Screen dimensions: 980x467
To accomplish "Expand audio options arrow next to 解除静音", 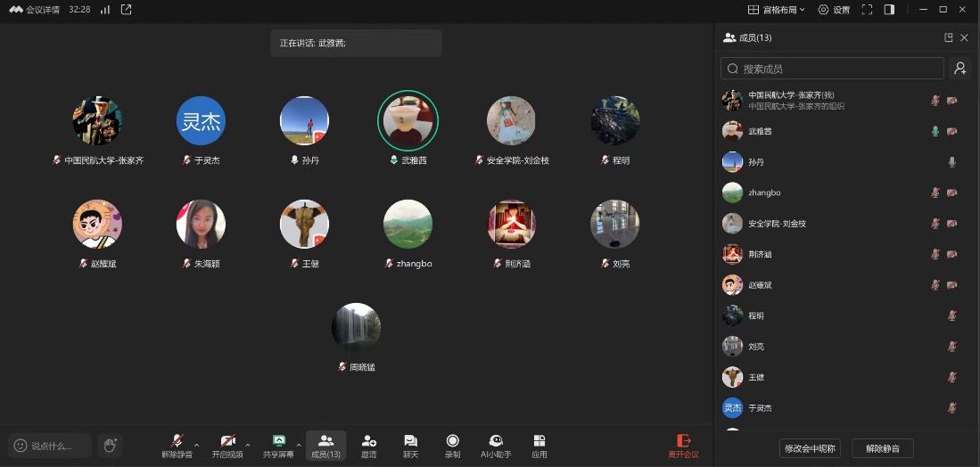I will pos(197,444).
